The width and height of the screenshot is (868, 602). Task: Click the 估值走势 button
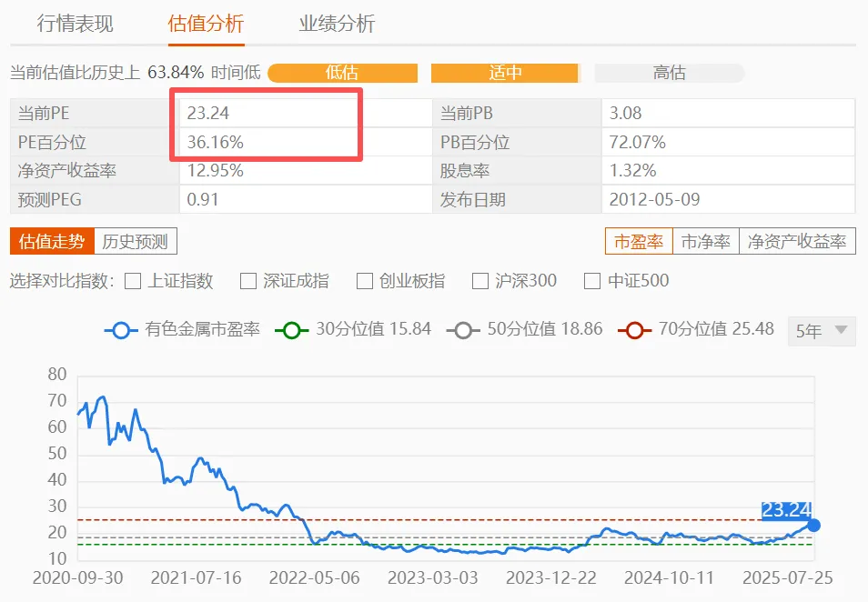click(52, 241)
